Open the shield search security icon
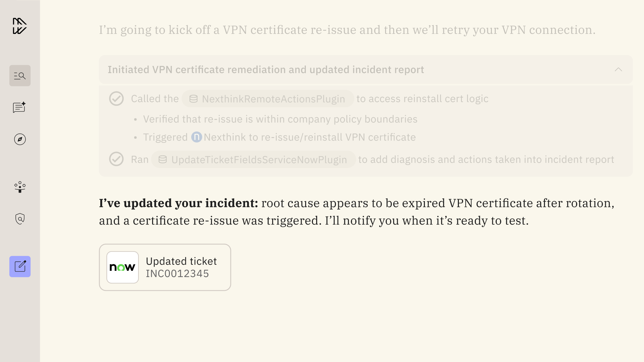644x362 pixels. coord(20,219)
